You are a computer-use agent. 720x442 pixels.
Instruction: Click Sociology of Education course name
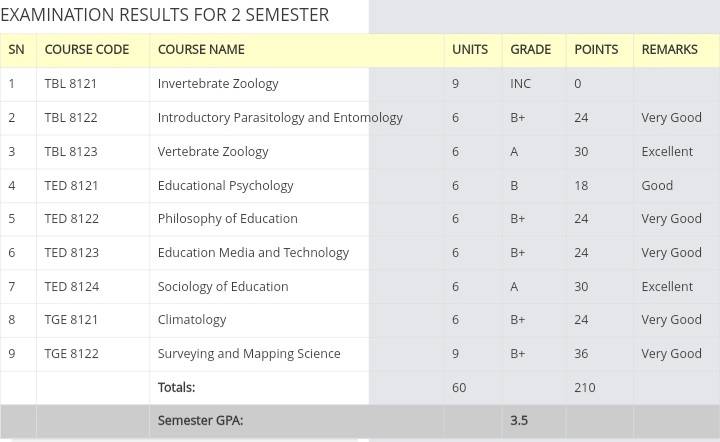click(x=223, y=286)
